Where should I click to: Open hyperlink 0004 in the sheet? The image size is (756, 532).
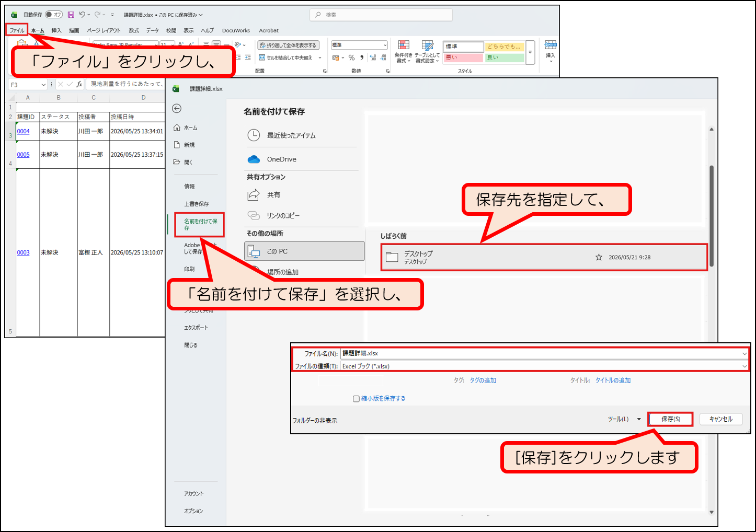[23, 131]
